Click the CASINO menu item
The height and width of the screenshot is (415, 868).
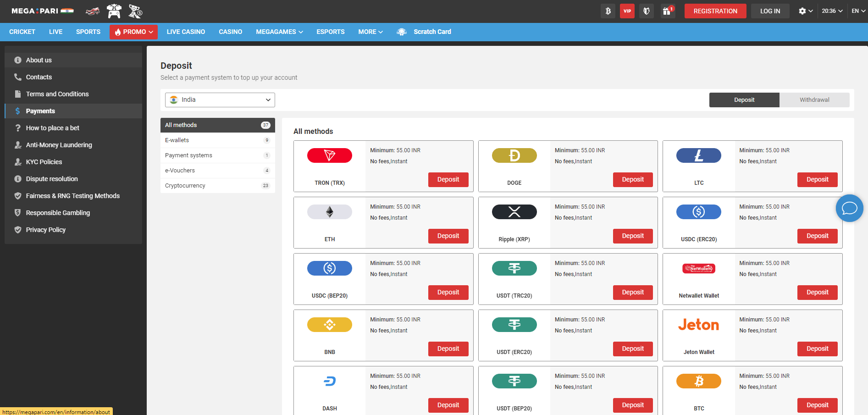coord(230,32)
